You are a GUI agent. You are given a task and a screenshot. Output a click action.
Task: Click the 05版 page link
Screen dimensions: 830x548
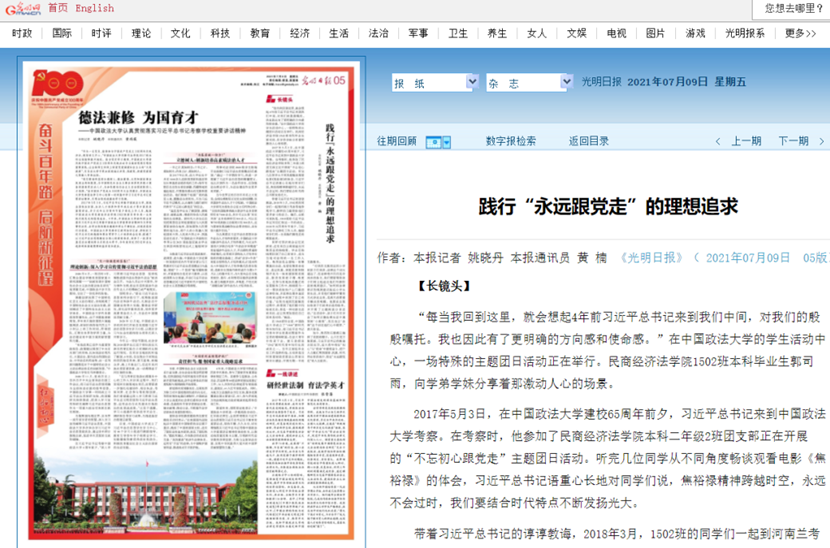pyautogui.click(x=815, y=258)
